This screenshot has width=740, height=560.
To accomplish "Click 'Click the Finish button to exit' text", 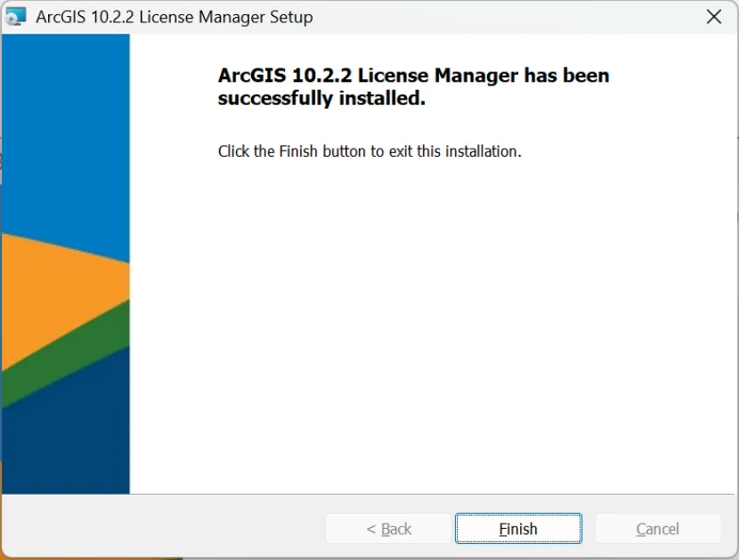I will [370, 151].
